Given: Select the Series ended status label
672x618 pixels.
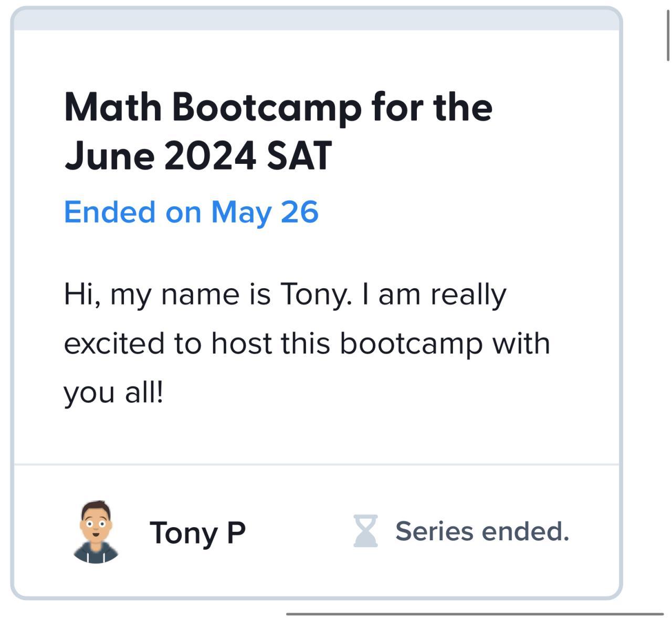Looking at the screenshot, I should point(481,531).
